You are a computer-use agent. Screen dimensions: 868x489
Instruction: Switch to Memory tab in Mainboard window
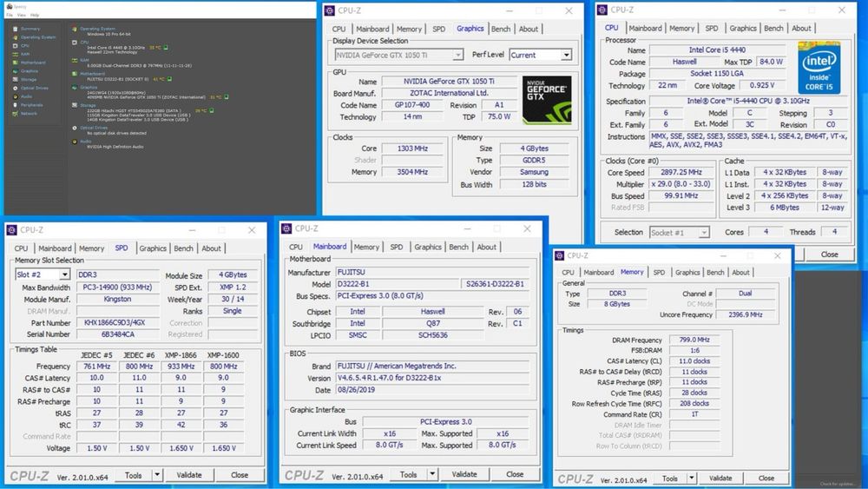(x=366, y=247)
